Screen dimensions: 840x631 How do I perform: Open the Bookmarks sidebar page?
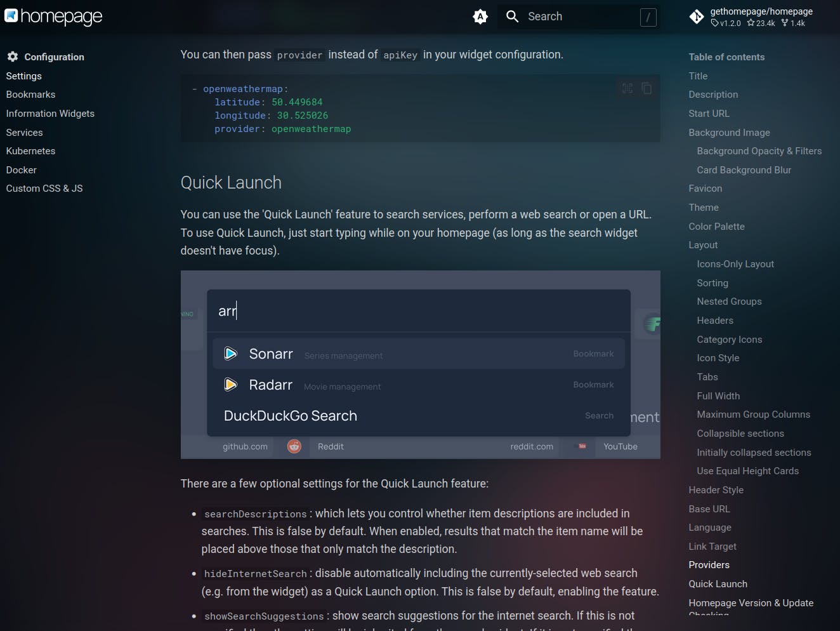[x=30, y=95]
